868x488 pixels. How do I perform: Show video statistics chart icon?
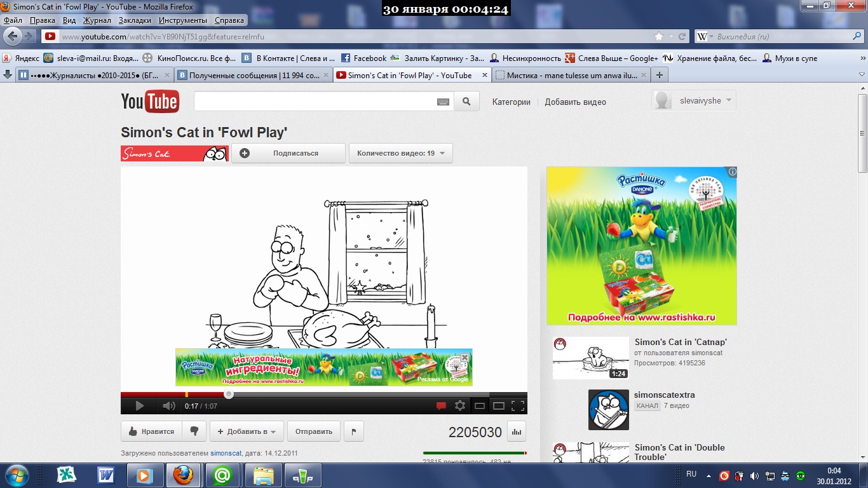tap(517, 432)
